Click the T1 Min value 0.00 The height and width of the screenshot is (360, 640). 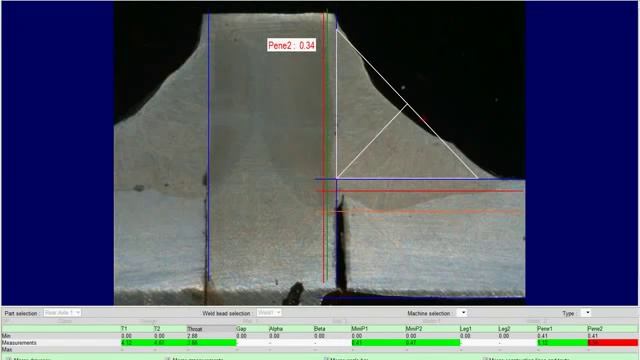(x=126, y=336)
